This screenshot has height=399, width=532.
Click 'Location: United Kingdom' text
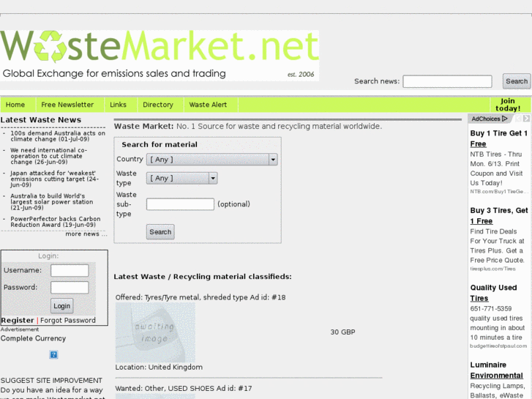coord(159,367)
